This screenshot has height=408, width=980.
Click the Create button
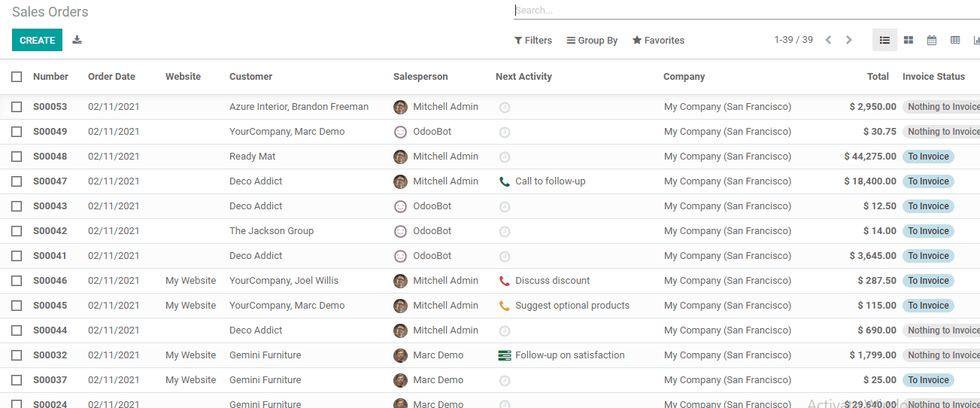(x=37, y=40)
